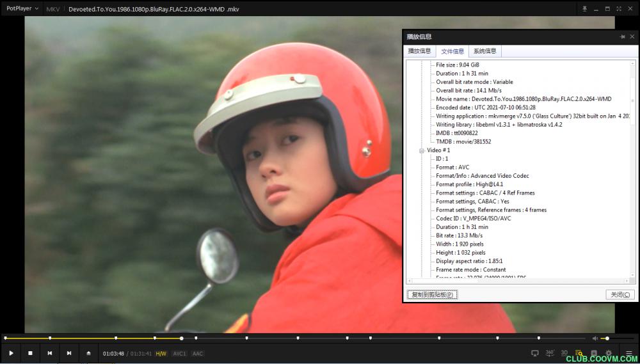Image resolution: width=640 pixels, height=364 pixels.
Task: Collapse the Video #1 tree node
Action: [422, 150]
